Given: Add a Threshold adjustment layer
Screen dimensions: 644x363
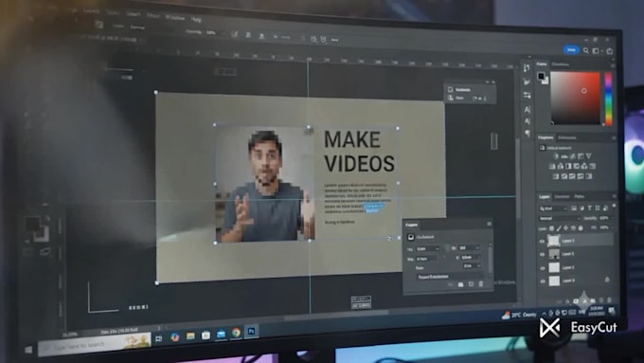Looking at the screenshot, I should point(572,176).
